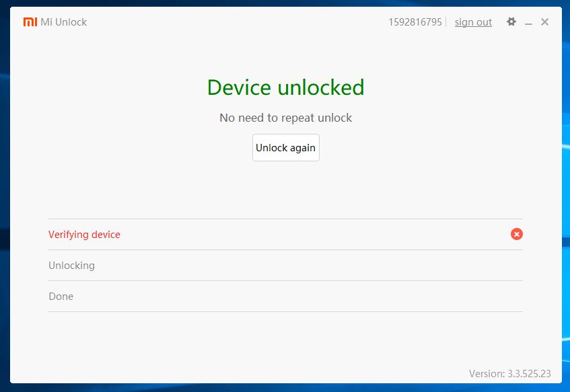
Task: Click the separator line below Done
Action: [285, 311]
